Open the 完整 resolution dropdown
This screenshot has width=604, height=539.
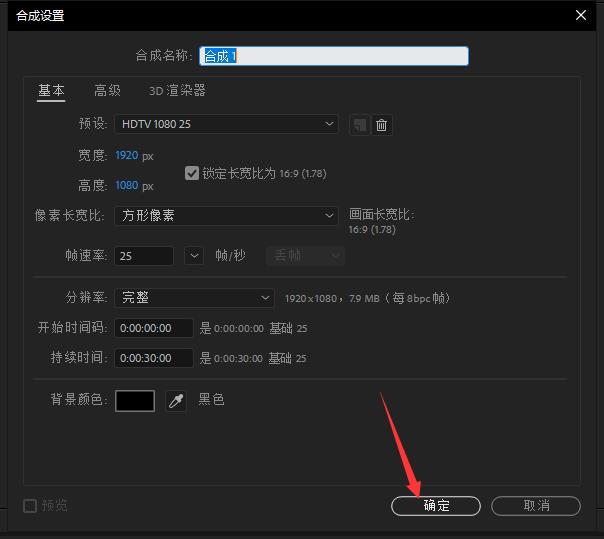click(x=194, y=298)
